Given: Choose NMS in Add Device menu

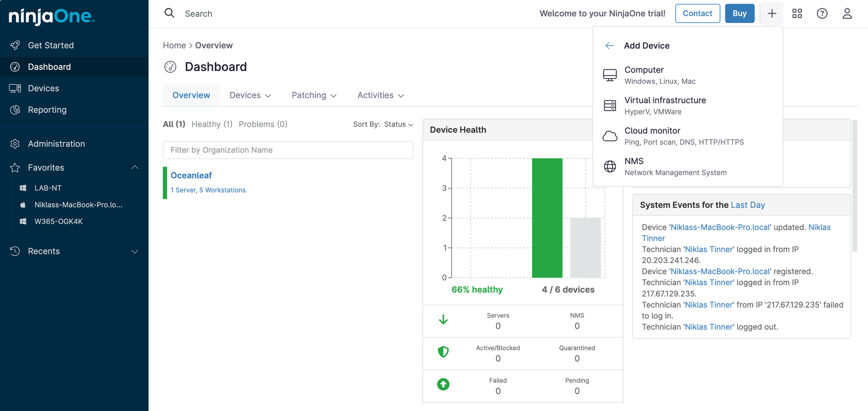Looking at the screenshot, I should (687, 166).
